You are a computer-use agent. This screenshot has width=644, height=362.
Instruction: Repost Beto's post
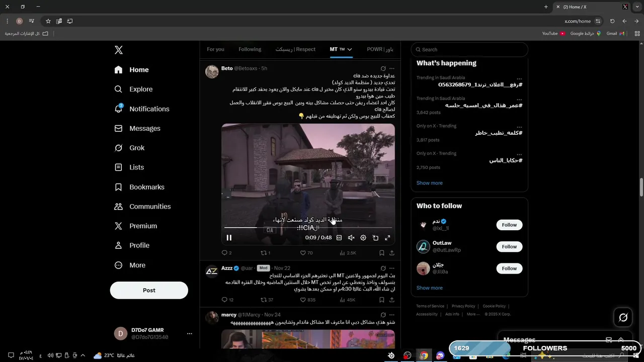(265, 253)
